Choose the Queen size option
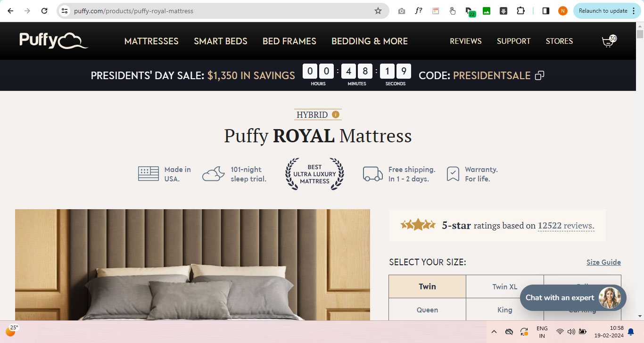644x343 pixels. (427, 310)
